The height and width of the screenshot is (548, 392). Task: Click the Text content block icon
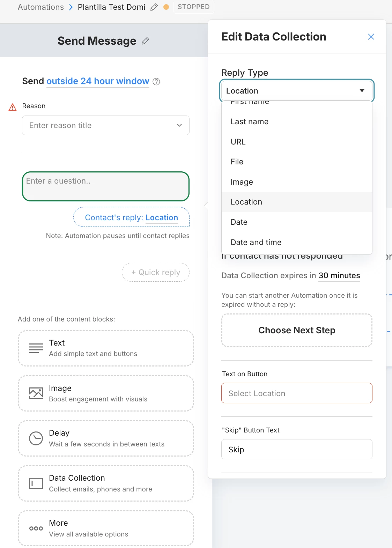pyautogui.click(x=36, y=348)
